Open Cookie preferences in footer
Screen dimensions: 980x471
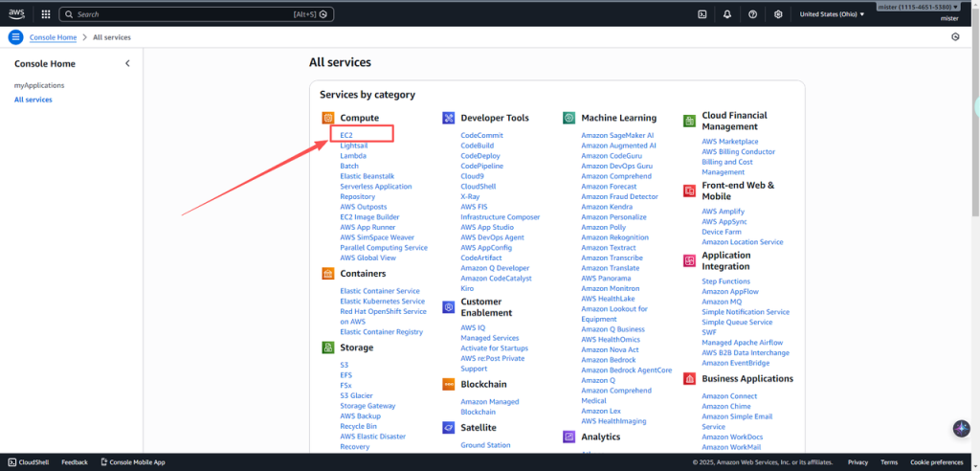(936, 462)
